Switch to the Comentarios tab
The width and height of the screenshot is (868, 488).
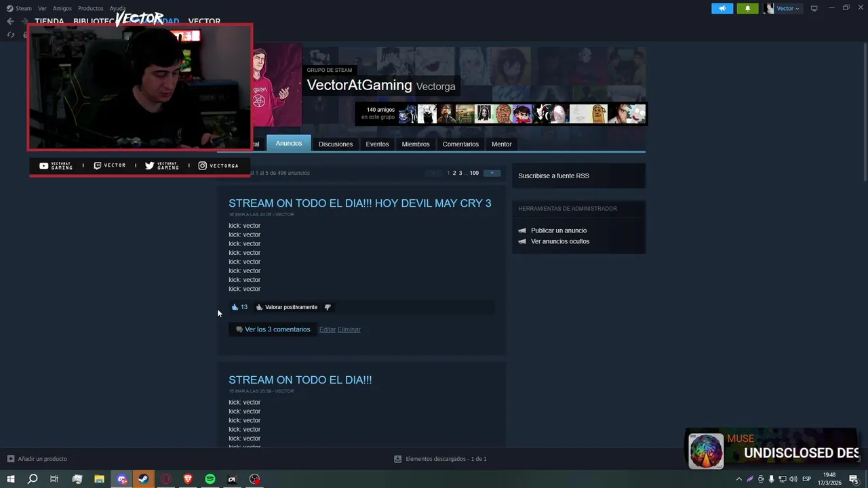pos(460,144)
